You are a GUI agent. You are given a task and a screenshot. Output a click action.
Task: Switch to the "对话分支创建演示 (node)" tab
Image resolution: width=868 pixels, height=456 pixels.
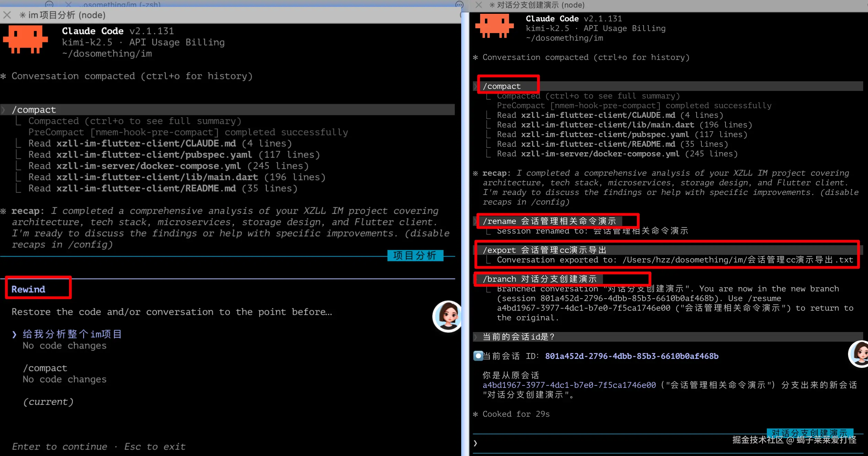537,5
